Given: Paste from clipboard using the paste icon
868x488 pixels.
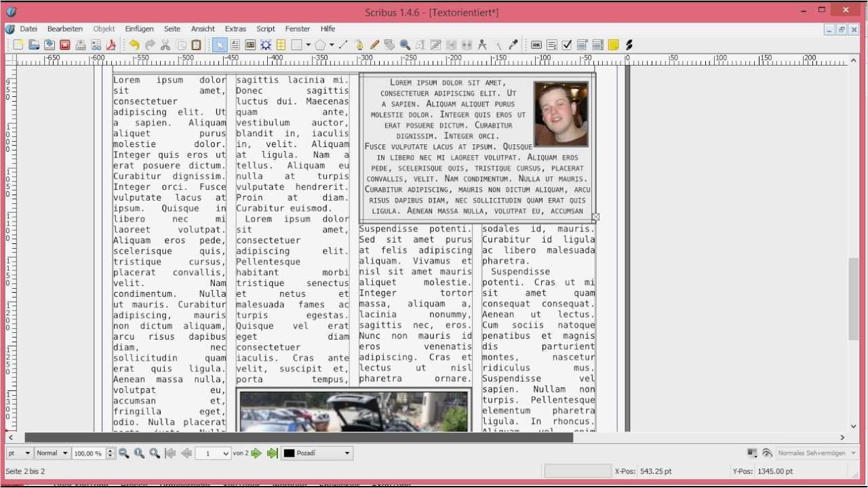Looking at the screenshot, I should pyautogui.click(x=196, y=45).
